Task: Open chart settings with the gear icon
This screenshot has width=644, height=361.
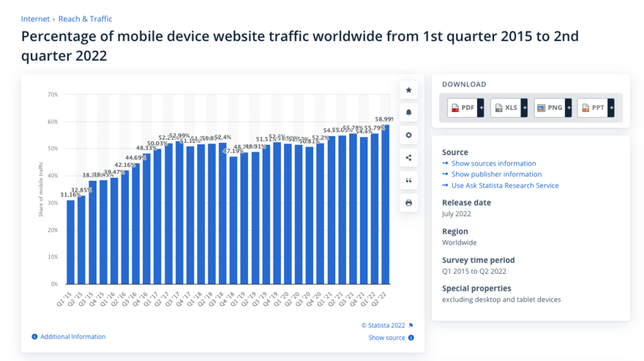Action: pos(408,135)
